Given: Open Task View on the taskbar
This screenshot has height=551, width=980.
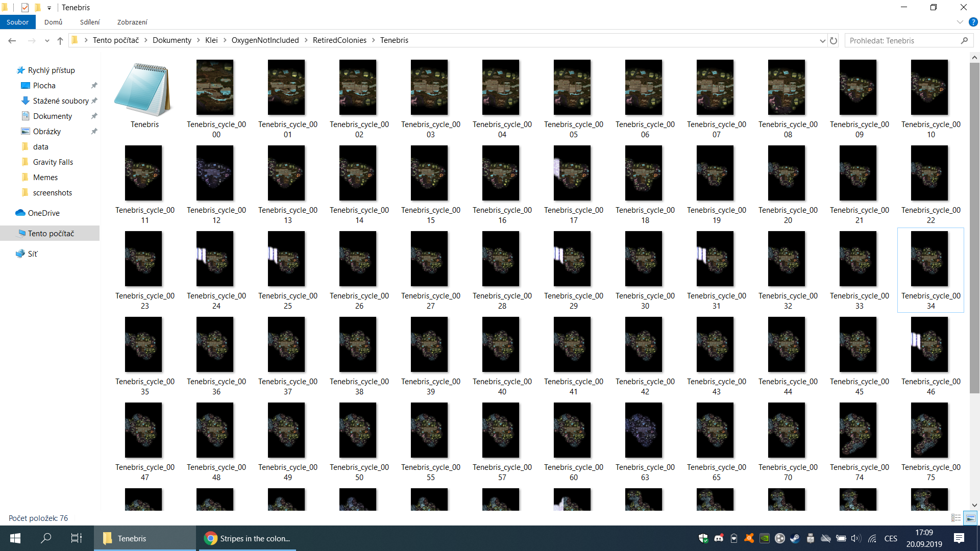Looking at the screenshot, I should (77, 538).
